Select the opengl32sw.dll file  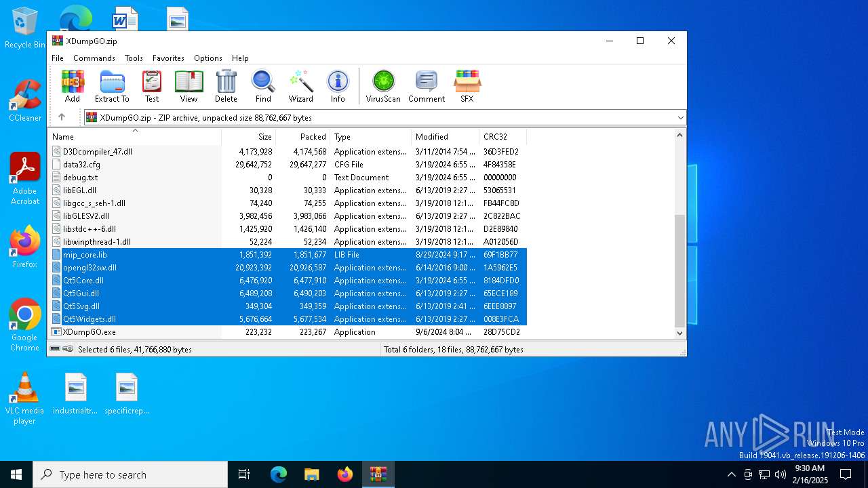coord(288,268)
